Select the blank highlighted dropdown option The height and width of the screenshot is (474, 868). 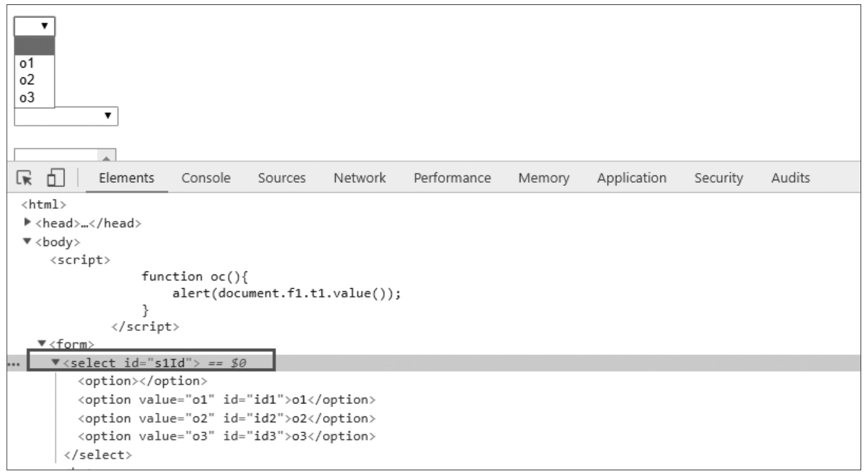click(x=34, y=46)
